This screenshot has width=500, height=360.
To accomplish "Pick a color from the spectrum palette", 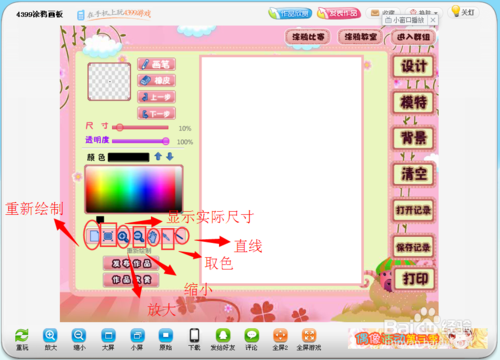I will coord(131,188).
